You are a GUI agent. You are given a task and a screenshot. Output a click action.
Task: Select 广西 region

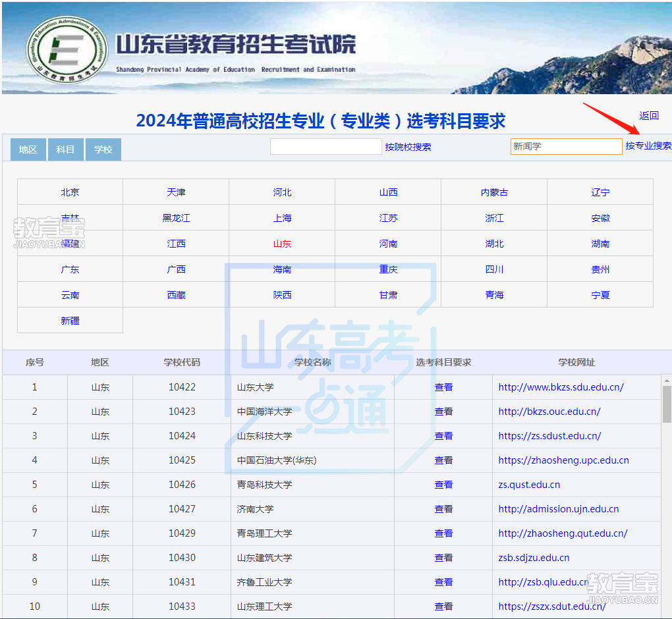[x=176, y=269]
